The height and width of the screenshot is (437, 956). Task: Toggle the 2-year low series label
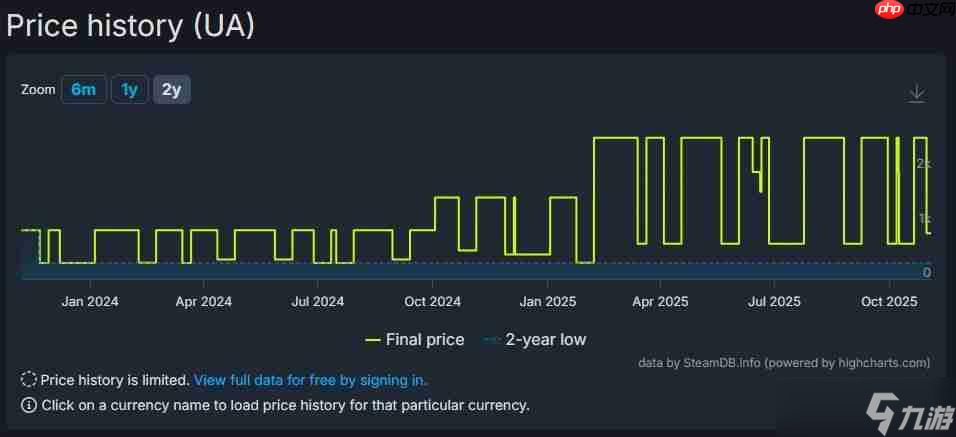[x=545, y=340]
